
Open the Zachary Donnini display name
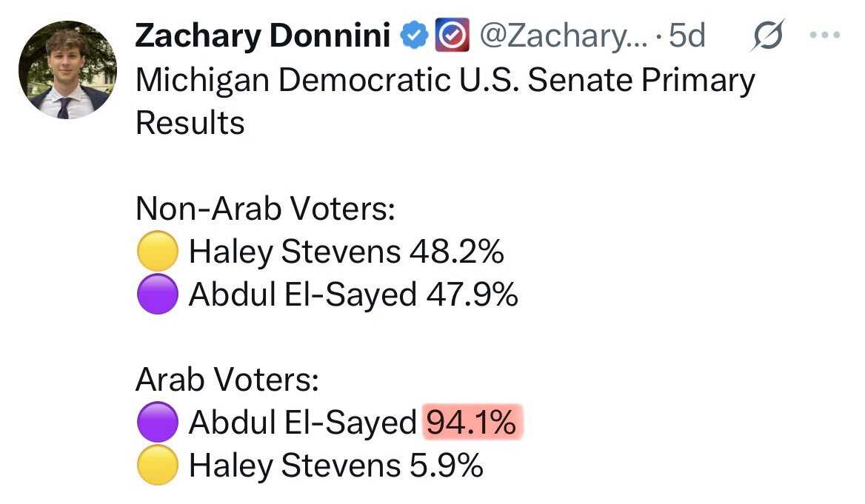coord(263,36)
